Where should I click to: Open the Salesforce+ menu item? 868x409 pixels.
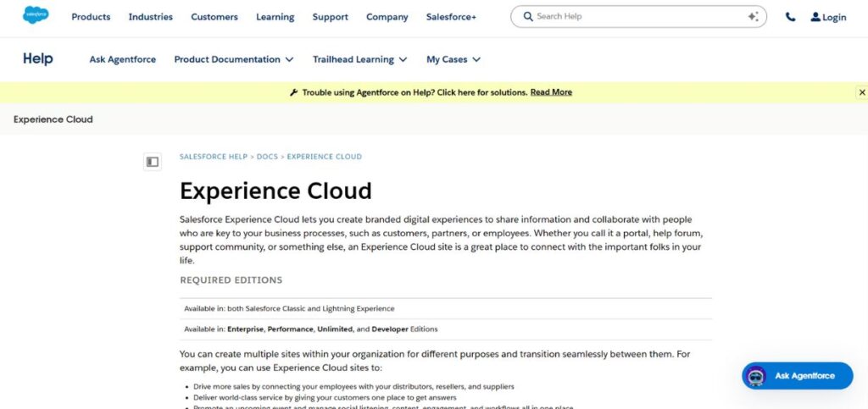[451, 17]
